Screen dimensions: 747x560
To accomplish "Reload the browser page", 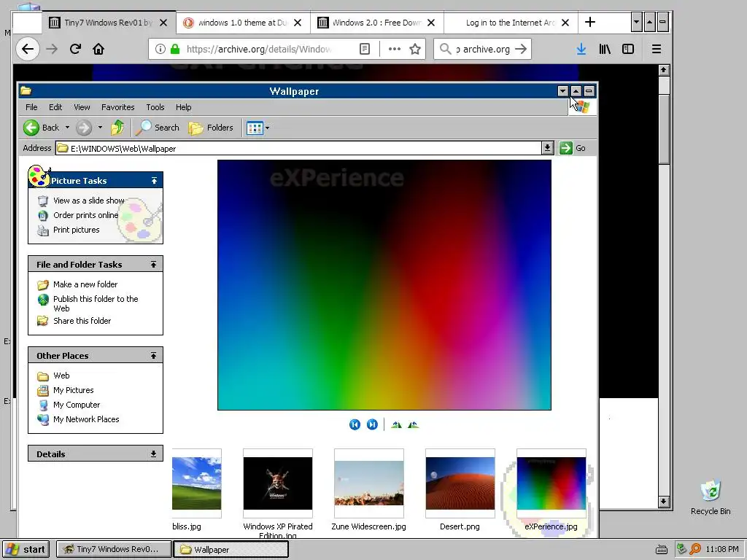I will (x=75, y=49).
